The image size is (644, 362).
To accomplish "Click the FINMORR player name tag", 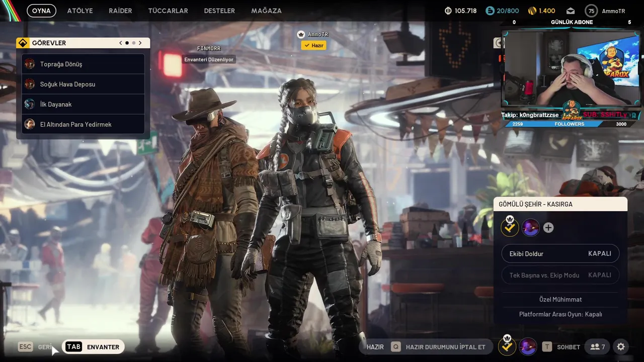I will pyautogui.click(x=208, y=48).
